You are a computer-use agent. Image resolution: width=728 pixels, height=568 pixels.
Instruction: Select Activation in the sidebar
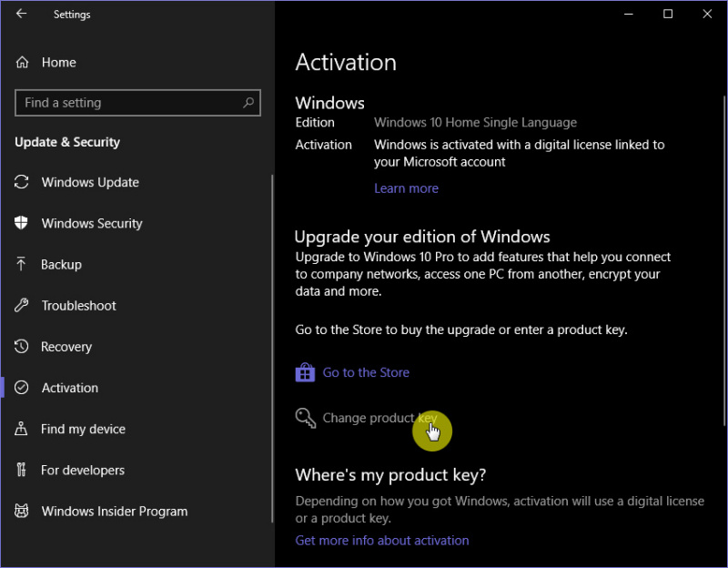point(70,388)
